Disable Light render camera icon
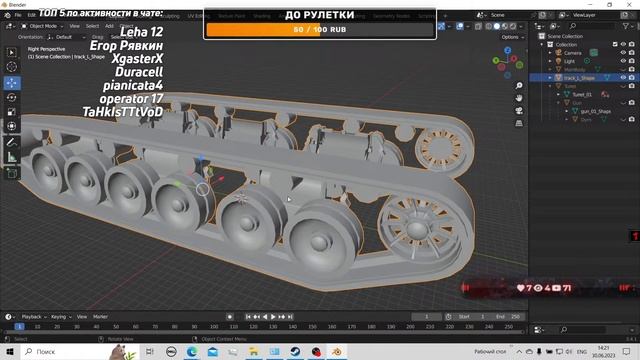Viewport: 640px width, 360px height. pyautogui.click(x=632, y=61)
